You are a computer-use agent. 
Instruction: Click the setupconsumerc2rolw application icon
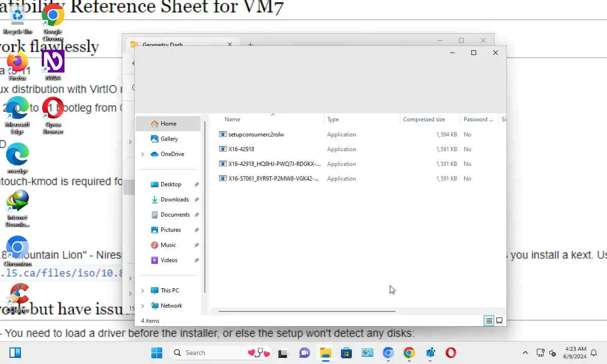tap(223, 135)
